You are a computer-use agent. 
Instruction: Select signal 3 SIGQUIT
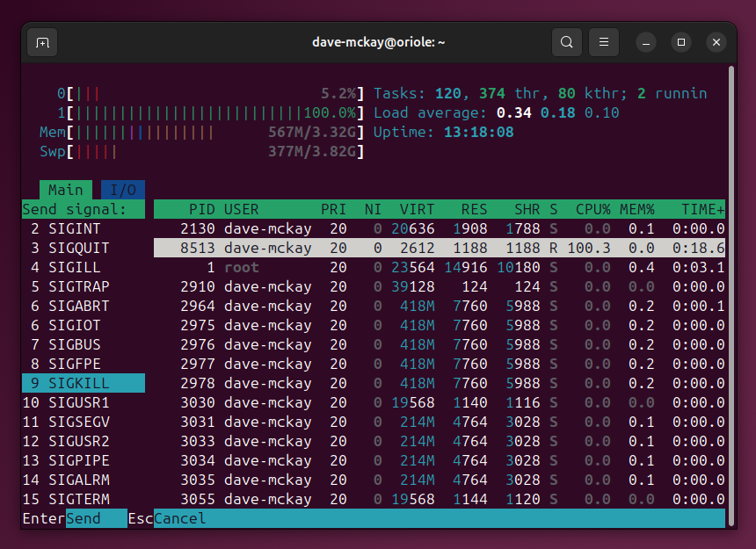tap(84, 248)
